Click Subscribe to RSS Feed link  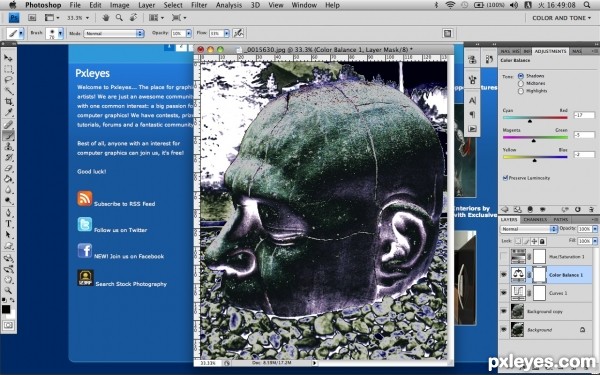(124, 204)
